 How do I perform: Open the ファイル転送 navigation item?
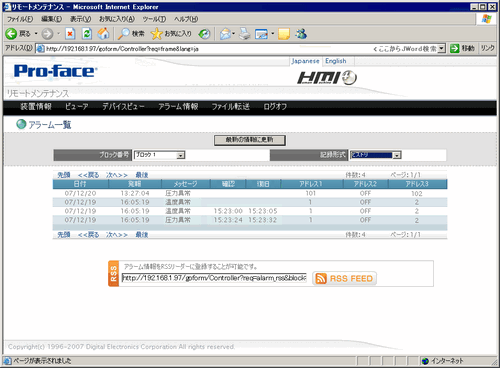click(x=231, y=107)
